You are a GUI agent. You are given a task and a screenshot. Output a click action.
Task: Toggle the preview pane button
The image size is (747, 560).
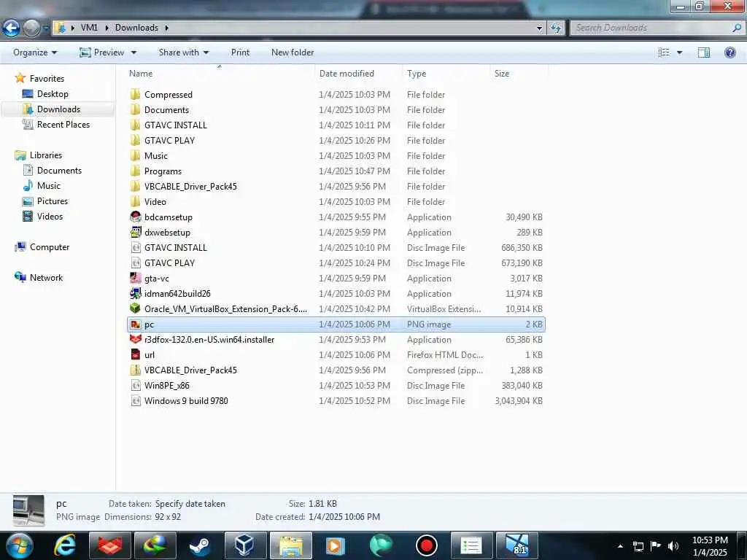(704, 52)
